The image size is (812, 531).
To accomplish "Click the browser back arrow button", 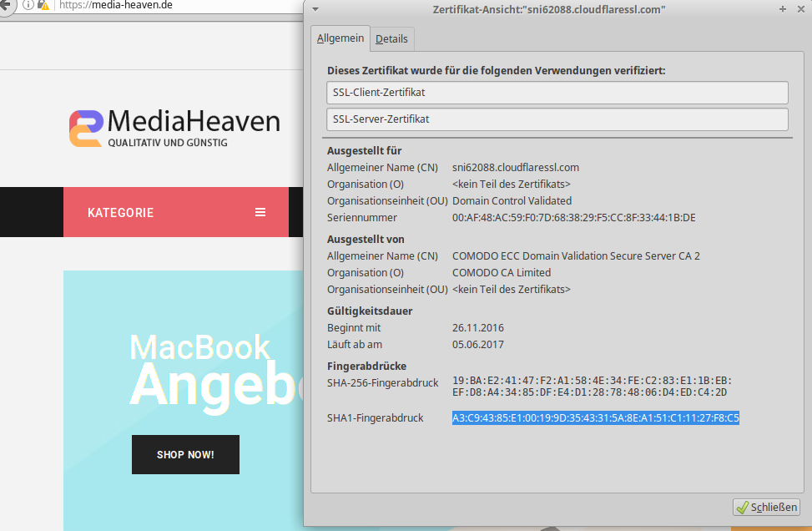I will point(5,5).
